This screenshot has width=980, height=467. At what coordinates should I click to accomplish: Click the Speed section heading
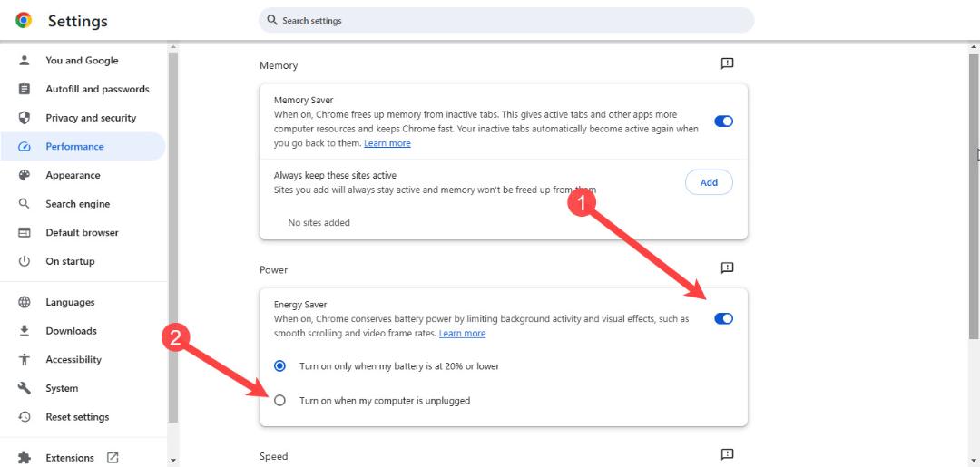click(274, 456)
